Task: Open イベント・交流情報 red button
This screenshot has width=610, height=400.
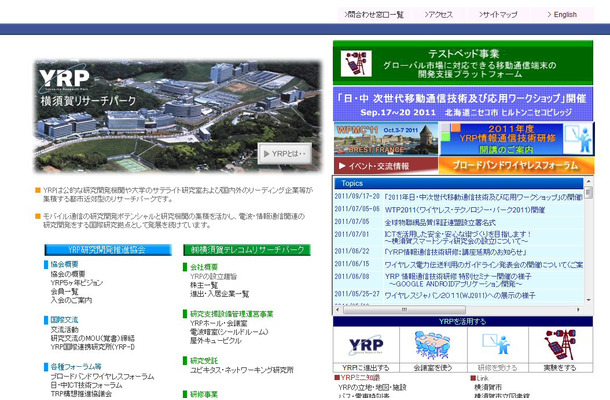Action: click(386, 166)
